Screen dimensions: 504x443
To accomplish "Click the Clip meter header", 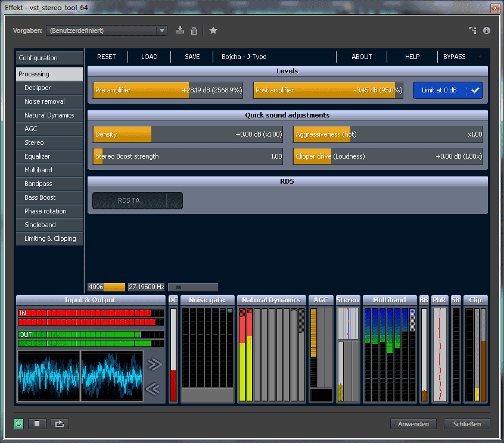I will (475, 300).
